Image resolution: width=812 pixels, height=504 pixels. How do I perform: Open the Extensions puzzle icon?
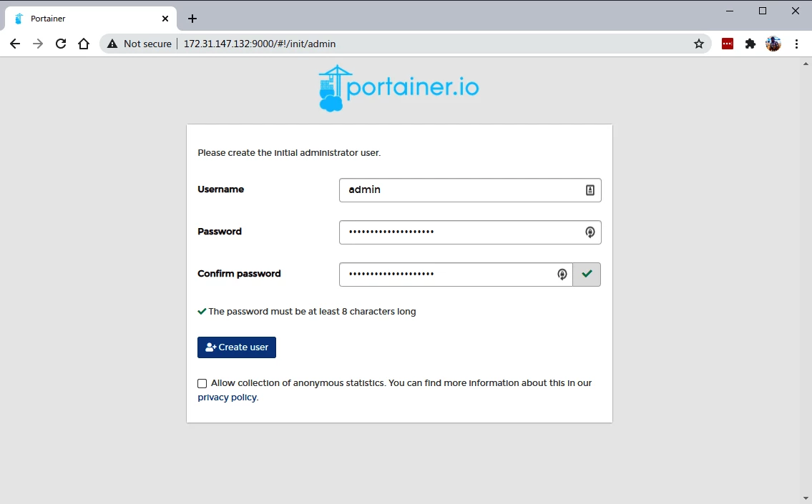(x=750, y=44)
